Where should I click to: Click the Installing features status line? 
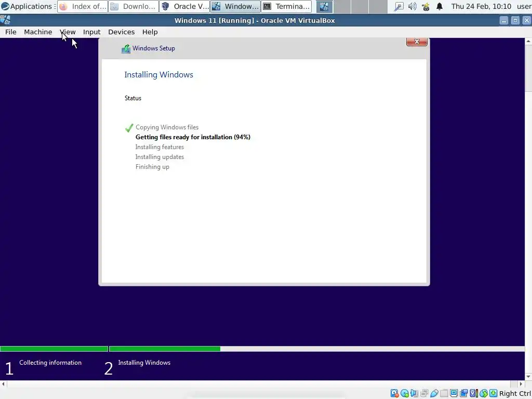[x=159, y=147]
